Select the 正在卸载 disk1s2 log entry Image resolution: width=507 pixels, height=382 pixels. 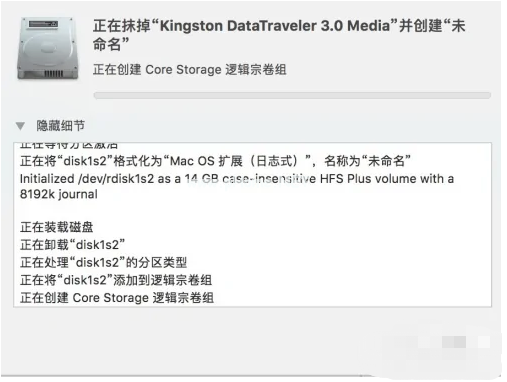point(72,245)
